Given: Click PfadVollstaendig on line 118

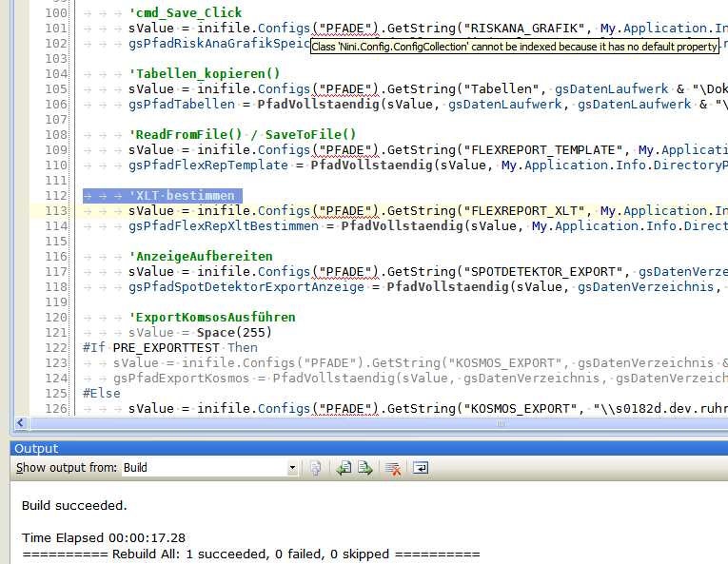Looking at the screenshot, I should tap(447, 286).
